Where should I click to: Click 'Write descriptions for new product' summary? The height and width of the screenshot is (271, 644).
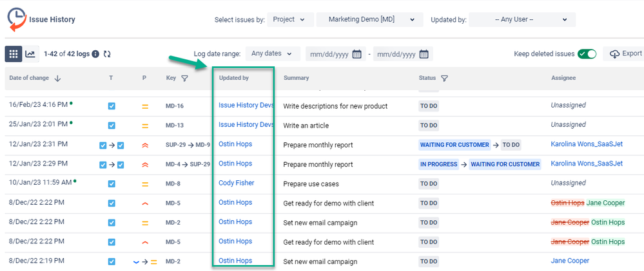(x=335, y=106)
